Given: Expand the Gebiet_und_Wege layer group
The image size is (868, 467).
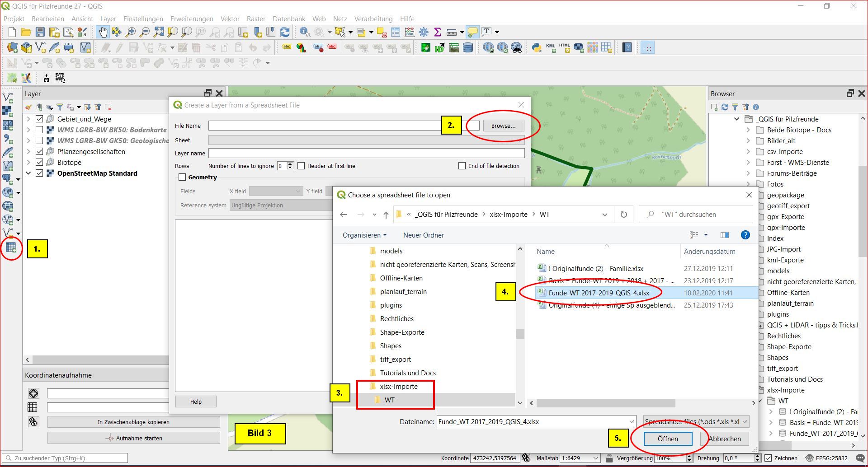Looking at the screenshot, I should (28, 119).
